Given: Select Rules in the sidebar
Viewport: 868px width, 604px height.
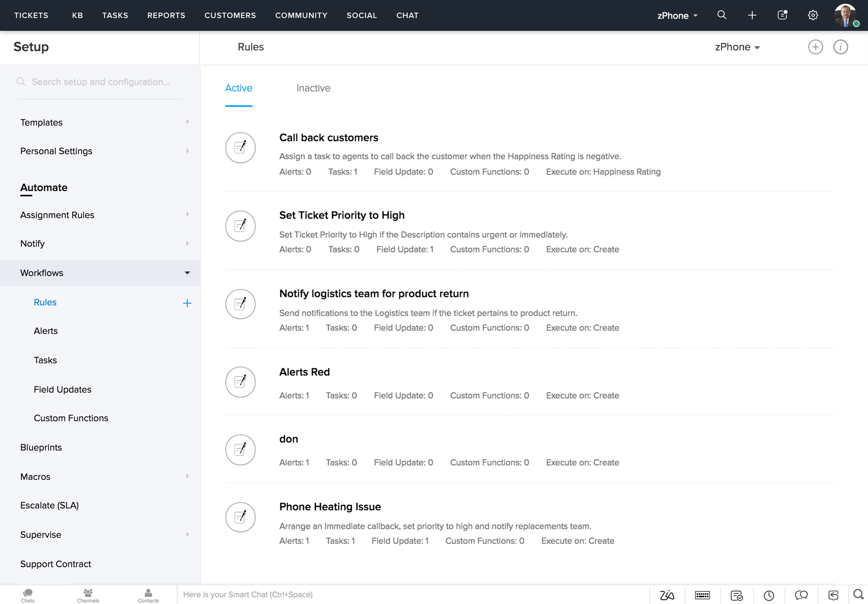Looking at the screenshot, I should click(45, 303).
